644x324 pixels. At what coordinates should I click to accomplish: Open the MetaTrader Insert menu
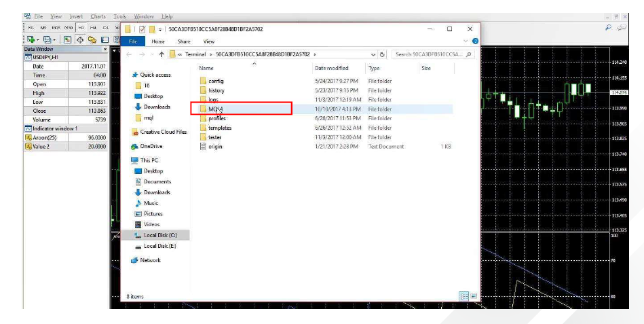pos(76,16)
